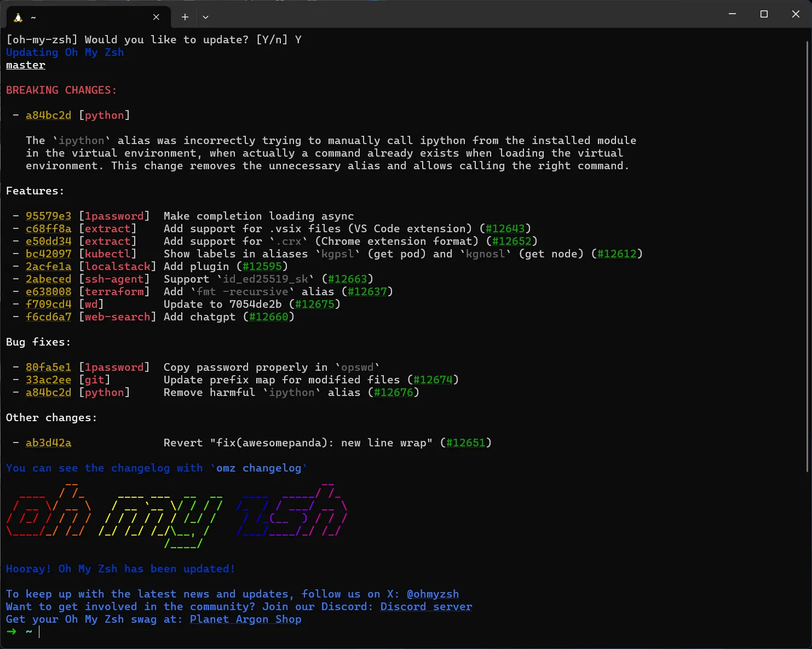Visit the Planet Argon Shop link

click(x=245, y=619)
